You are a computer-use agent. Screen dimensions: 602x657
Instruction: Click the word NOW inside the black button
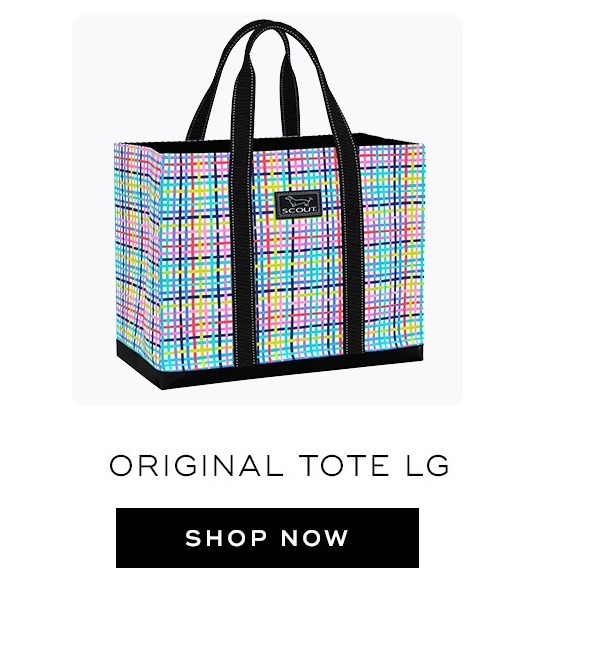(x=315, y=538)
